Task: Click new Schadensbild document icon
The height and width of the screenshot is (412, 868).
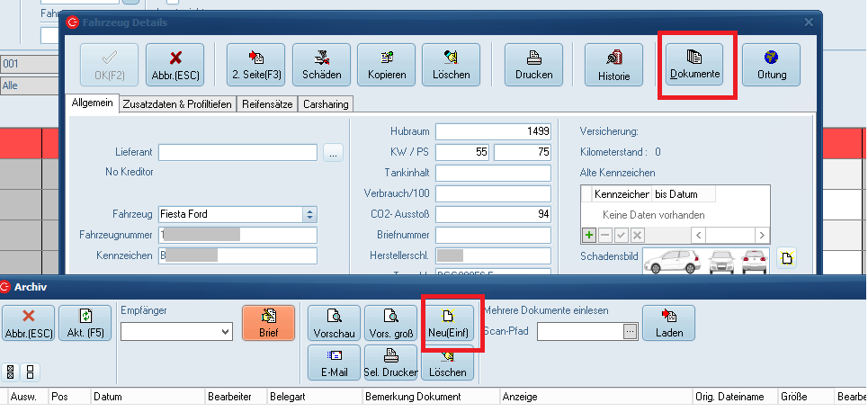Action: 786,260
